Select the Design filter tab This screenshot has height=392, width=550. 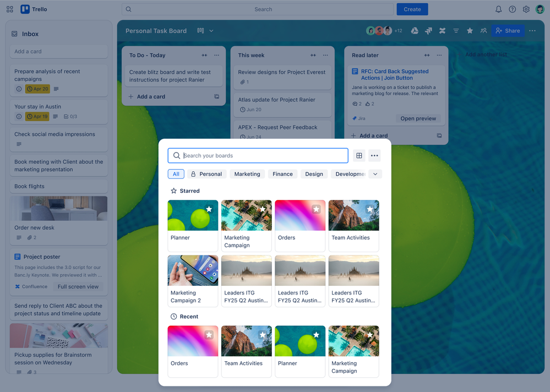[314, 175]
